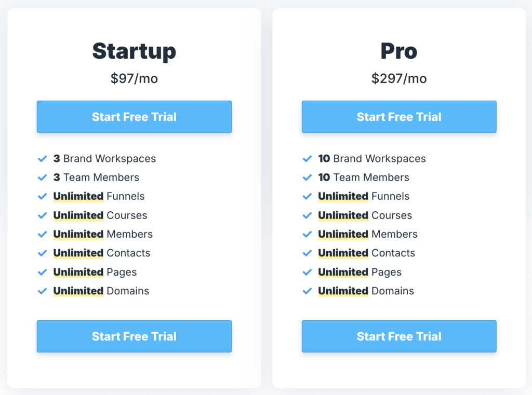Click Pro's highlighted Unlimited Domains text
The height and width of the screenshot is (395, 532).
(x=343, y=291)
